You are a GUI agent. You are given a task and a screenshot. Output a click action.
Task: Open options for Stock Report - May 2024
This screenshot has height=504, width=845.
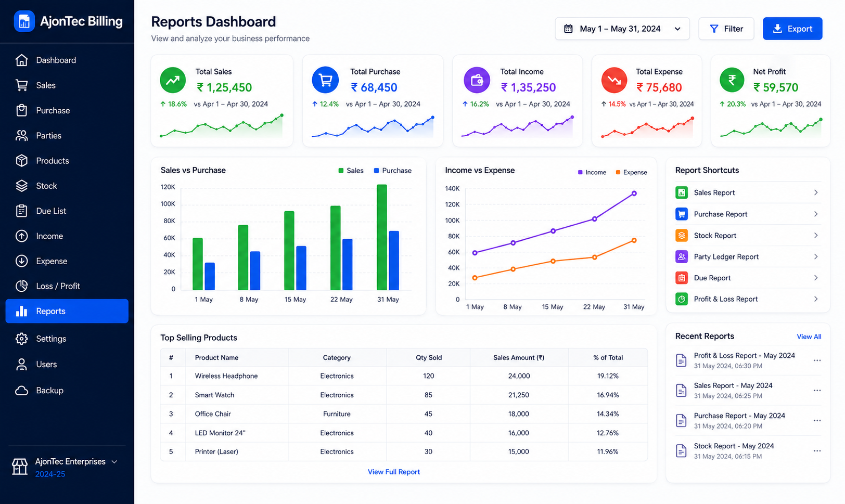pyautogui.click(x=817, y=451)
